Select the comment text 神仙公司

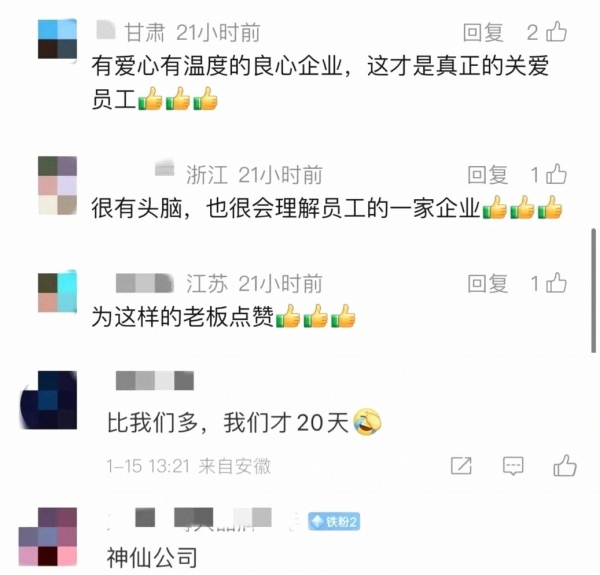coord(152,557)
